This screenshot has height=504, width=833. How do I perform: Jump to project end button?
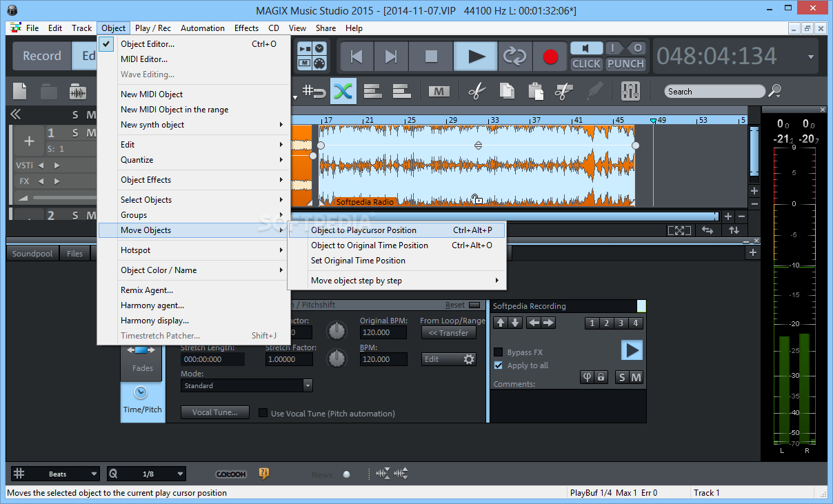(x=391, y=57)
